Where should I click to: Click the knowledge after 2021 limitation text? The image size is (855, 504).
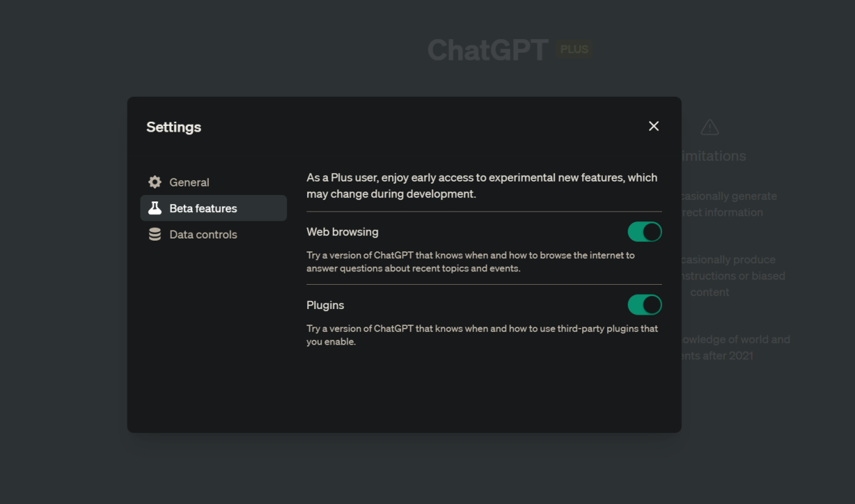pyautogui.click(x=735, y=347)
